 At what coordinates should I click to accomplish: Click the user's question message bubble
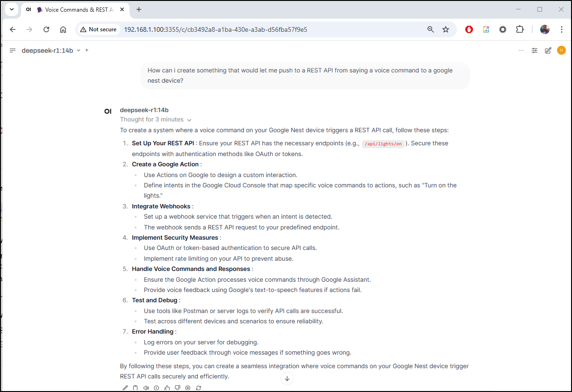coord(305,76)
